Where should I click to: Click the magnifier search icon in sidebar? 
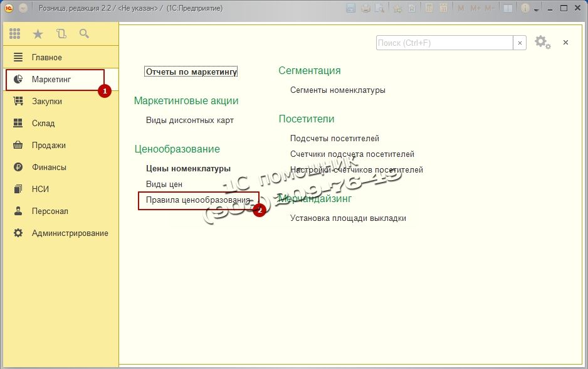83,34
